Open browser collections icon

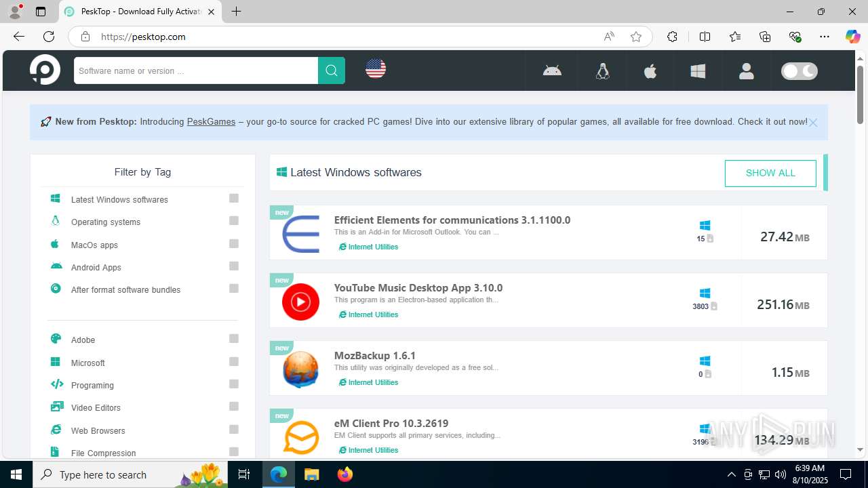(x=765, y=37)
